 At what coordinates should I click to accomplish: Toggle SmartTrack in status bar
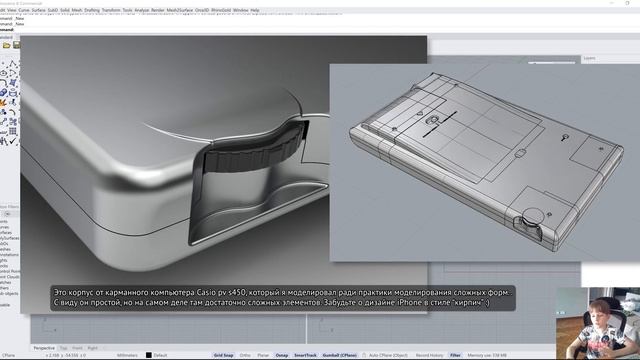pyautogui.click(x=305, y=356)
